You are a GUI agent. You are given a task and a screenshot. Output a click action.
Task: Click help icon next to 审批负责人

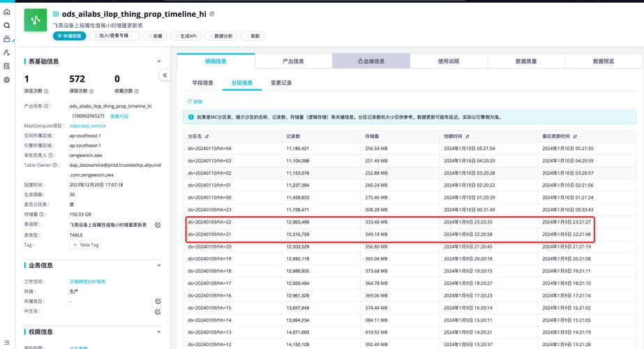click(x=50, y=156)
